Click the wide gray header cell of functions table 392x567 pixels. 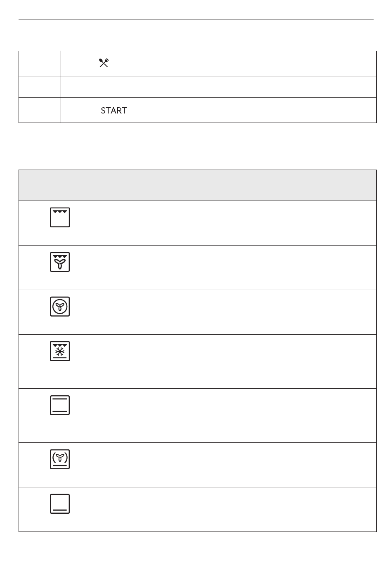pyautogui.click(x=240, y=185)
